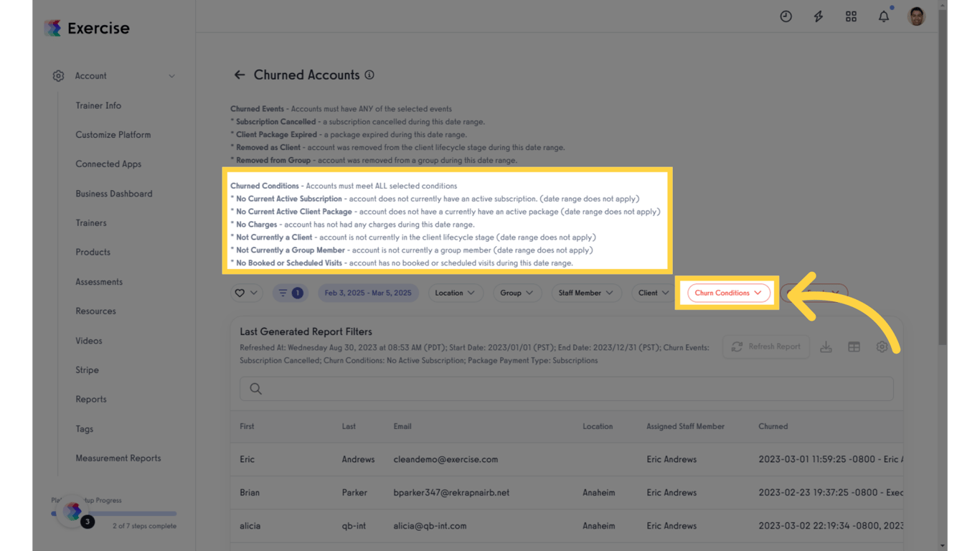
Task: Open the clock history icon in top bar
Action: coord(786,17)
